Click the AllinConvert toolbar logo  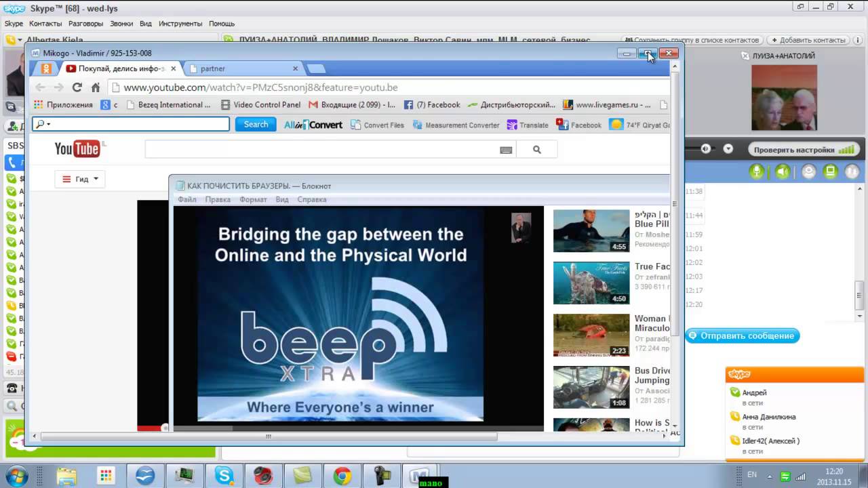click(313, 125)
